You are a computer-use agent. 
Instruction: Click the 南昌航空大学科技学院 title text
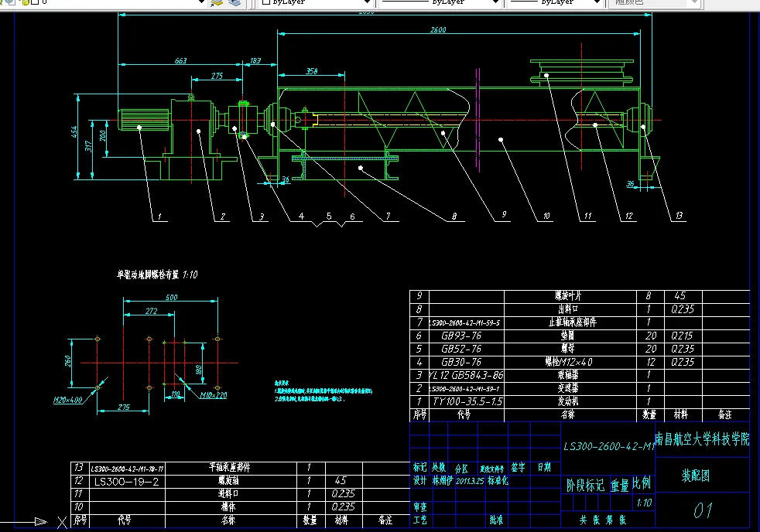pos(702,439)
